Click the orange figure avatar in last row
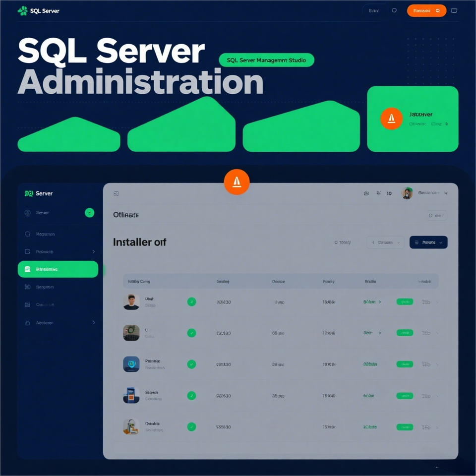Image resolution: width=476 pixels, height=476 pixels. (131, 426)
